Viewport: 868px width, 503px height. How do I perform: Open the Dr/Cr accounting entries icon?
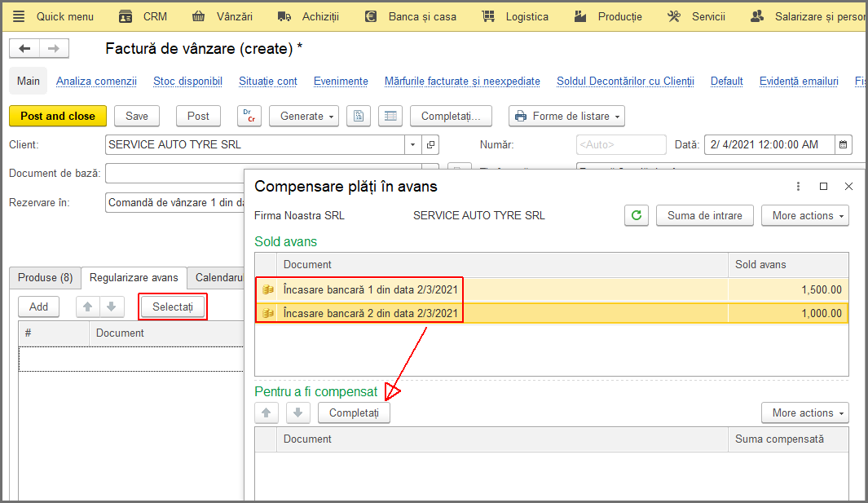[x=249, y=116]
